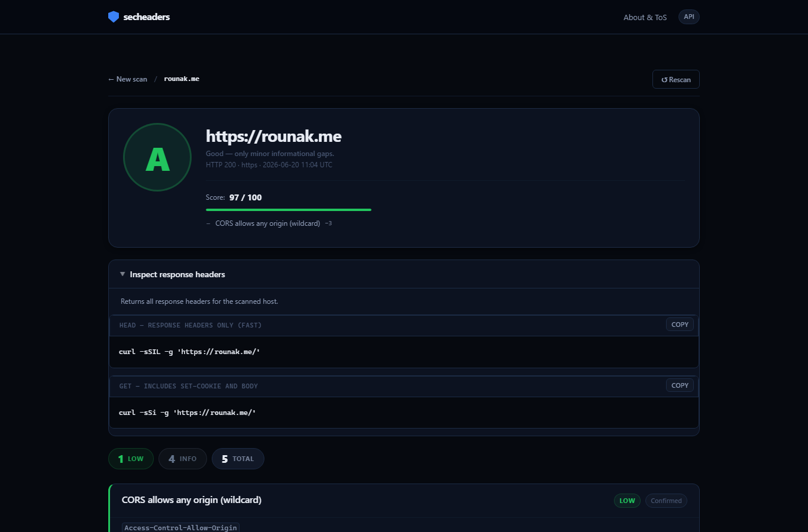Select the 'Returns all response headers' description
The height and width of the screenshot is (532, 808).
coord(199,301)
